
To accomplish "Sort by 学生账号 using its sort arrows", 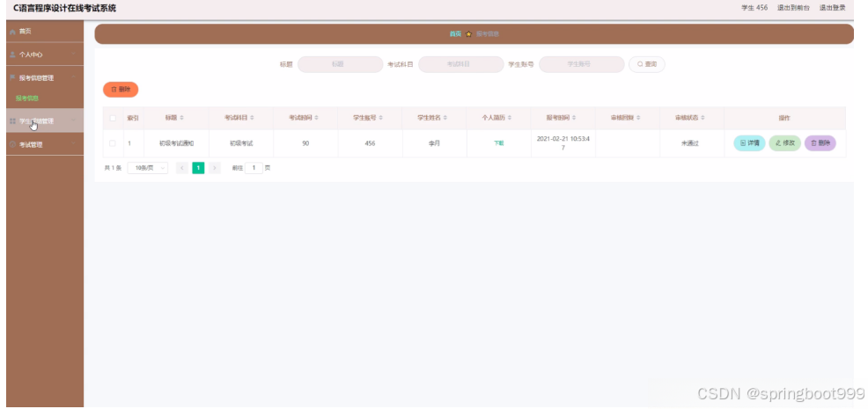I will point(381,119).
